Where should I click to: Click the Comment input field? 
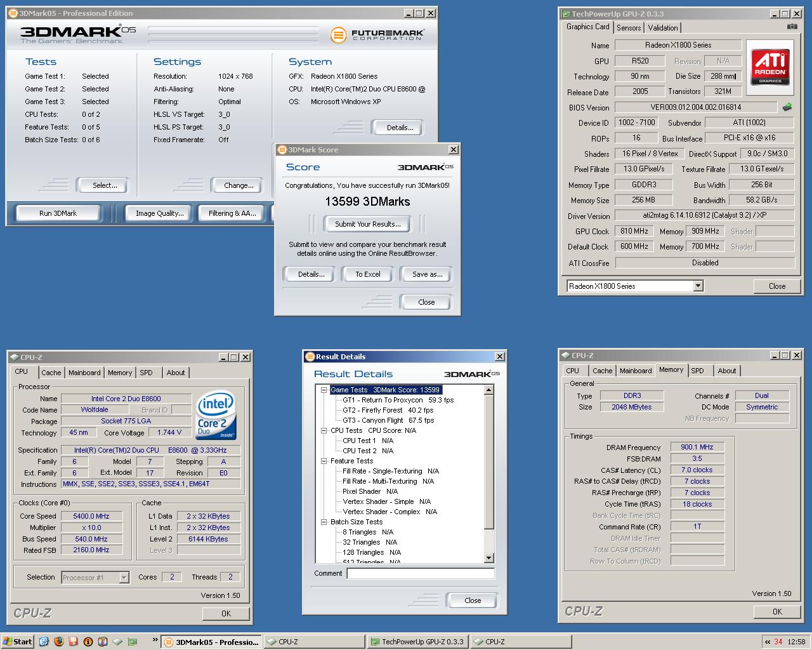click(421, 573)
